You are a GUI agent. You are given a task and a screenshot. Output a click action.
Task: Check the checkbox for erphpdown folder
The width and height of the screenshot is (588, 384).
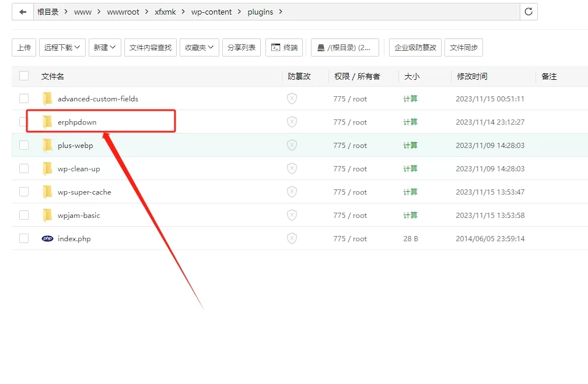[x=23, y=122]
